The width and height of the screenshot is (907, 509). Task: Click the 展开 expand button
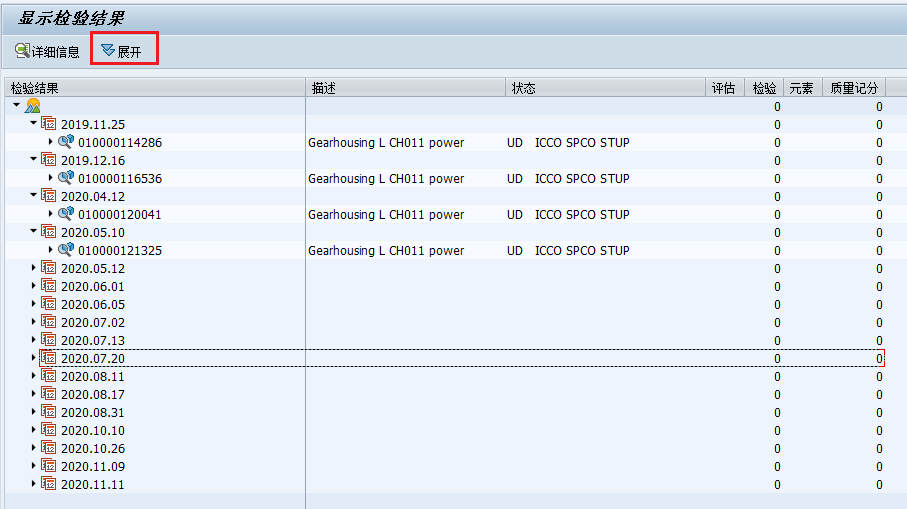point(121,51)
